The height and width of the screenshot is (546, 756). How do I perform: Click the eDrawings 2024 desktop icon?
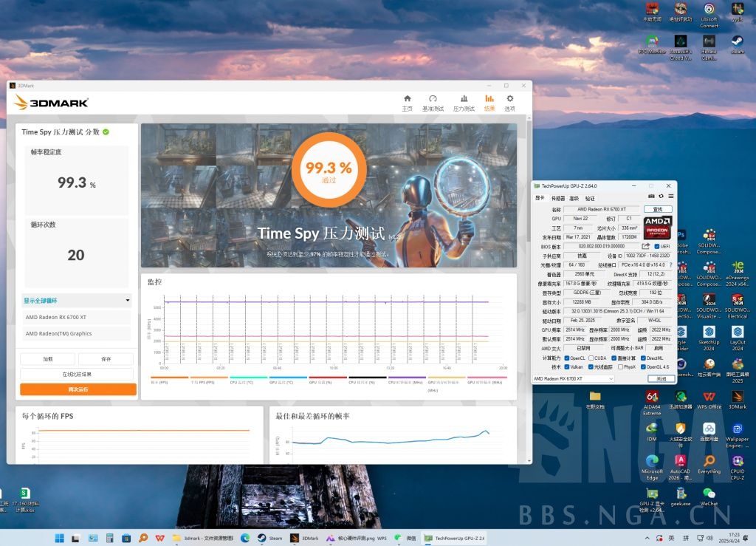(738, 274)
